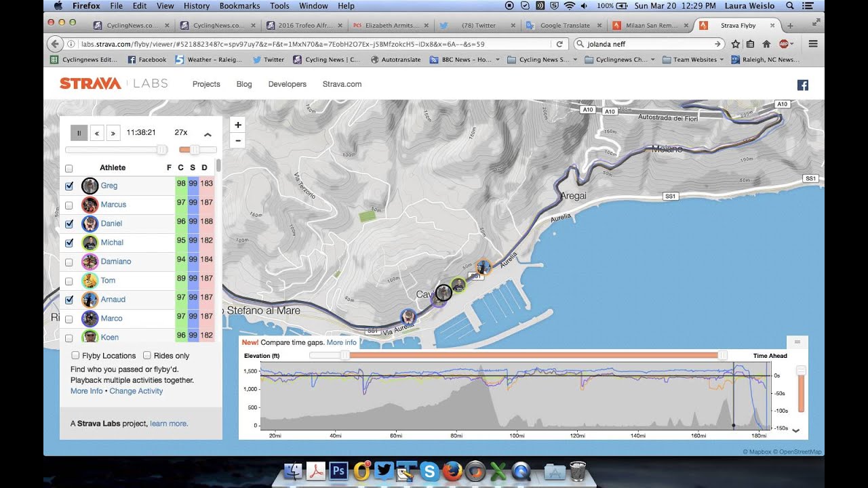868x488 pixels.
Task: Click the Strava Labs logo
Action: click(x=113, y=84)
